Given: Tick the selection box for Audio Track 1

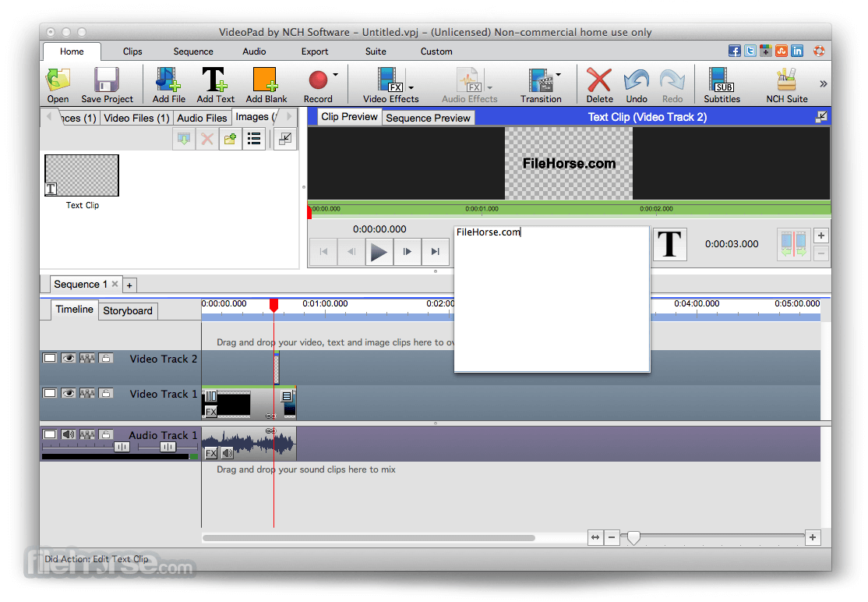Looking at the screenshot, I should click(x=49, y=435).
